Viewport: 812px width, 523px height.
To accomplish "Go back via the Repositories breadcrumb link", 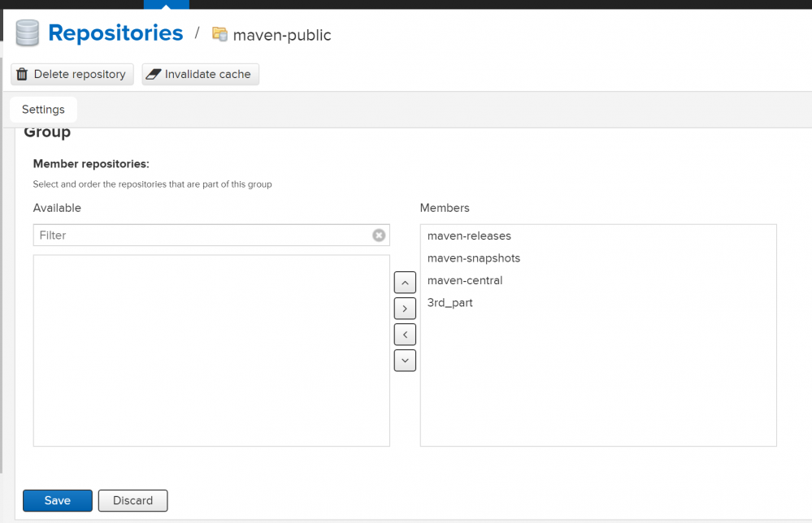I will click(x=115, y=33).
